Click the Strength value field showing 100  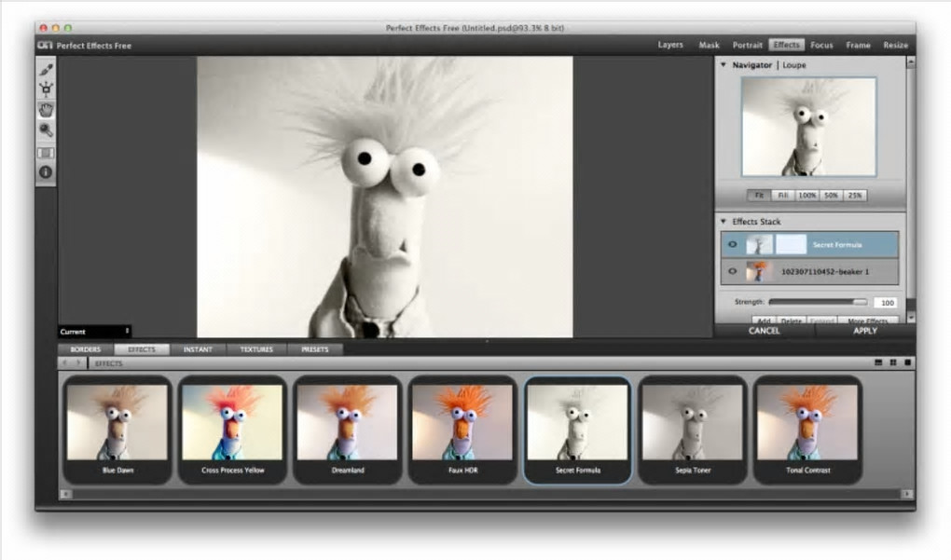point(886,302)
